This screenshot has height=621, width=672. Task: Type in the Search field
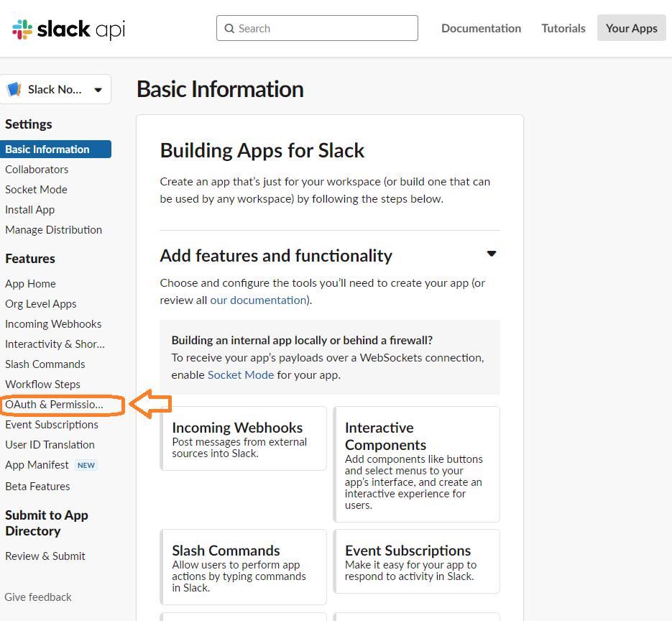point(323,29)
